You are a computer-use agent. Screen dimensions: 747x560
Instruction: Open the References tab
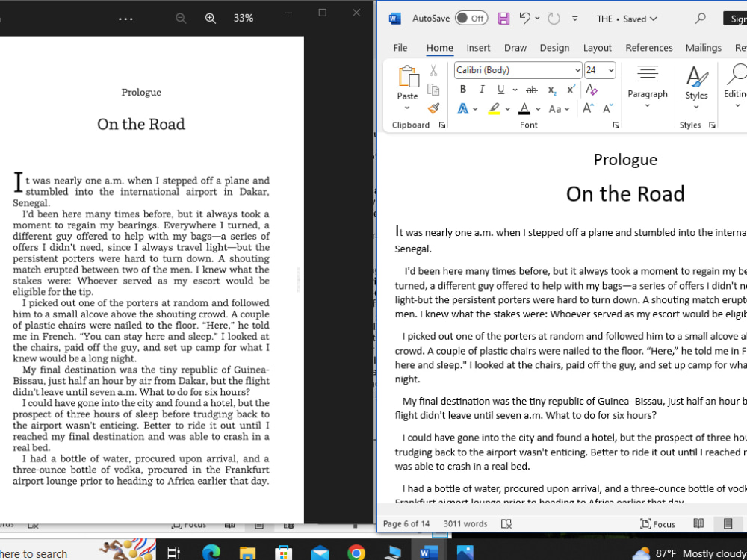649,48
